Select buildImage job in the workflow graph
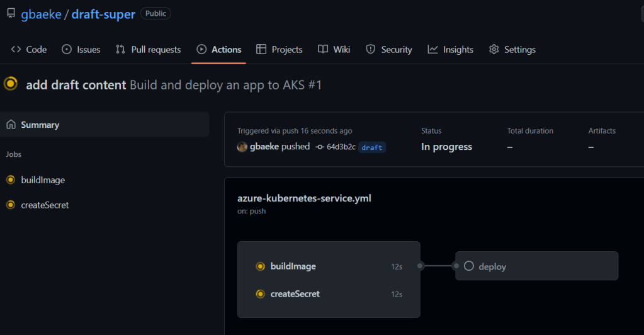The height and width of the screenshot is (335, 644). point(293,266)
